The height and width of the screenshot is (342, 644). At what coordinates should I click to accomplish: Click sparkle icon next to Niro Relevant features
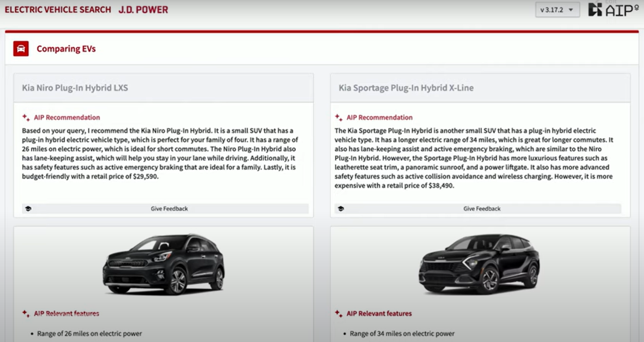(x=26, y=314)
